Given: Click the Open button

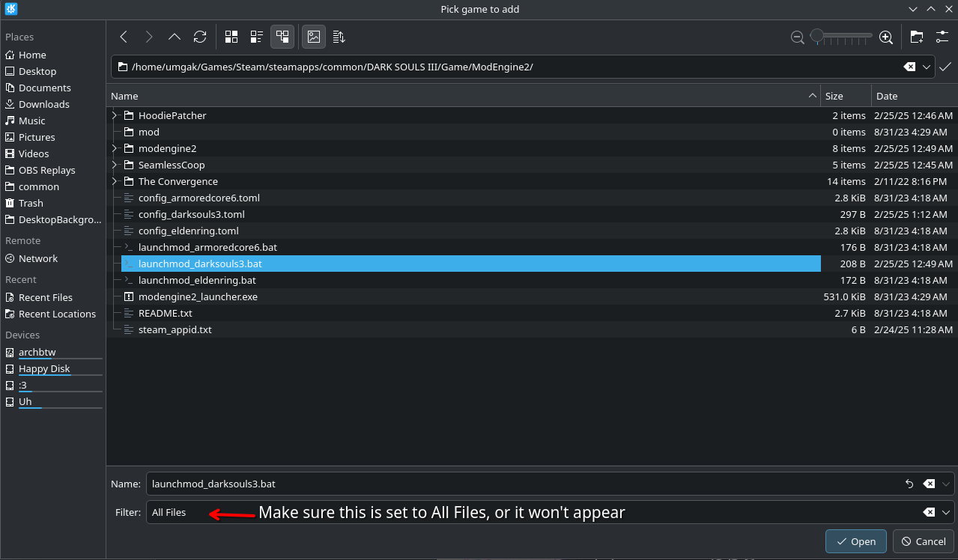Looking at the screenshot, I should click(x=856, y=541).
